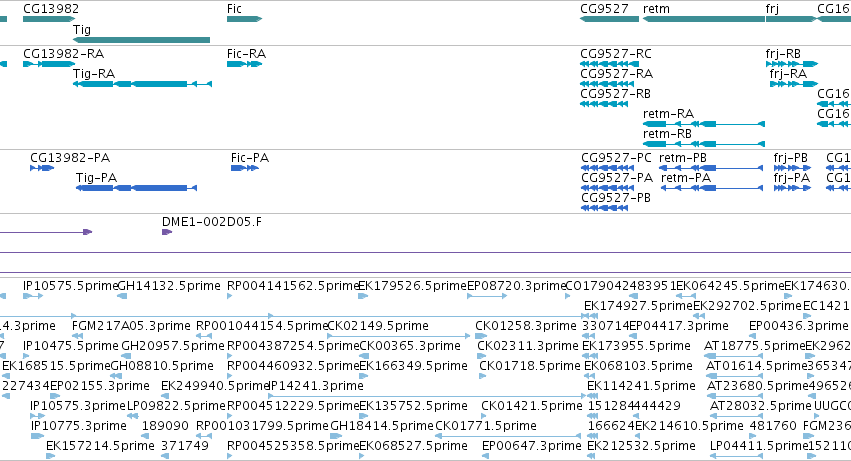Click the CG9527-RC transcript label
851x461 pixels.
pos(616,54)
